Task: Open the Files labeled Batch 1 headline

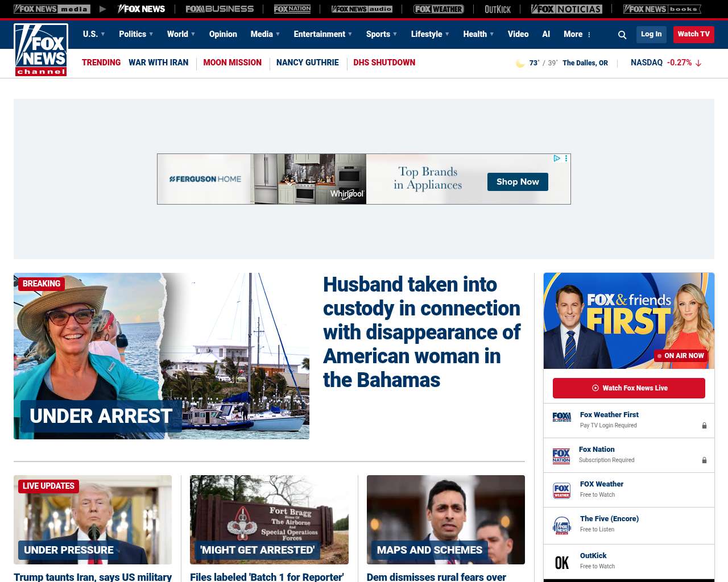Action: 267,577
